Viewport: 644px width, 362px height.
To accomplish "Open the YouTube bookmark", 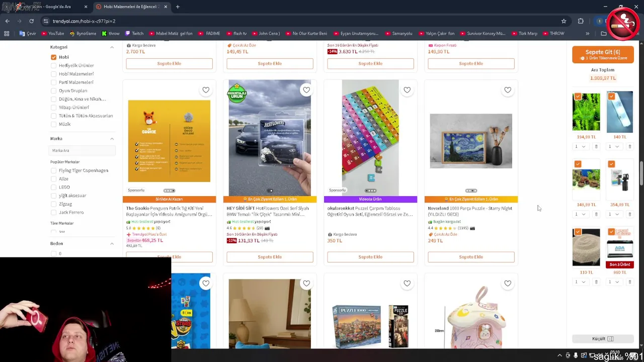I will [x=52, y=33].
